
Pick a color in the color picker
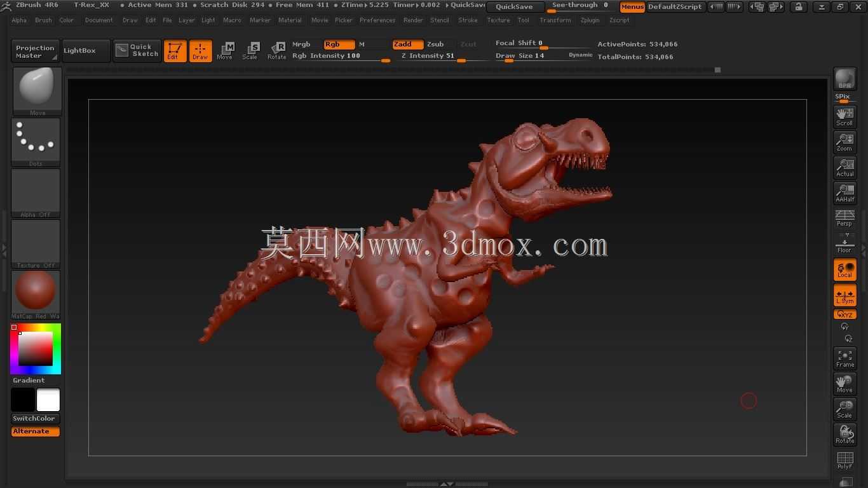tap(36, 349)
